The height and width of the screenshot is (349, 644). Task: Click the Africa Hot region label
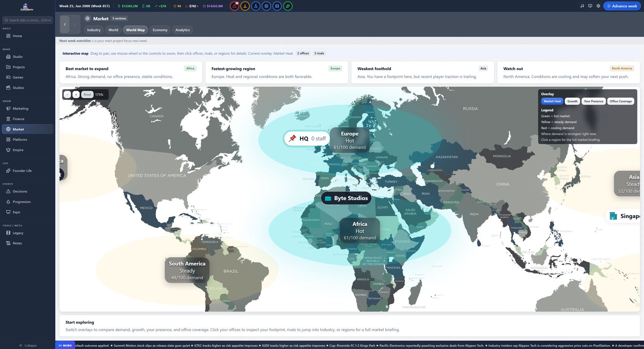coord(360,231)
